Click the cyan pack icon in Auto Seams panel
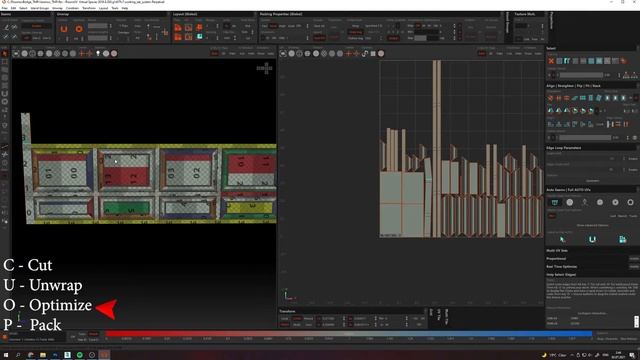Viewport: 640px width, 360px height. (x=622, y=240)
